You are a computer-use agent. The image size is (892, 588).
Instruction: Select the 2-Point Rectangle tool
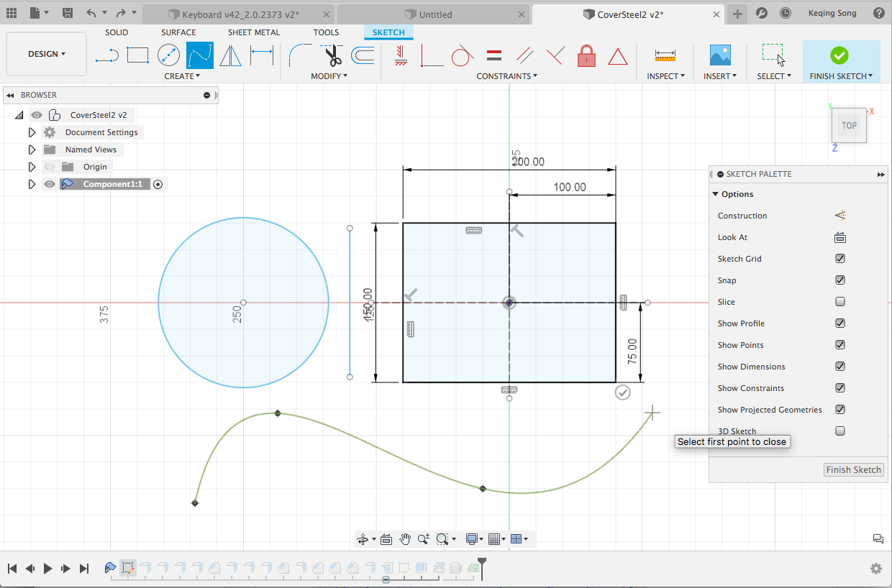pyautogui.click(x=137, y=55)
